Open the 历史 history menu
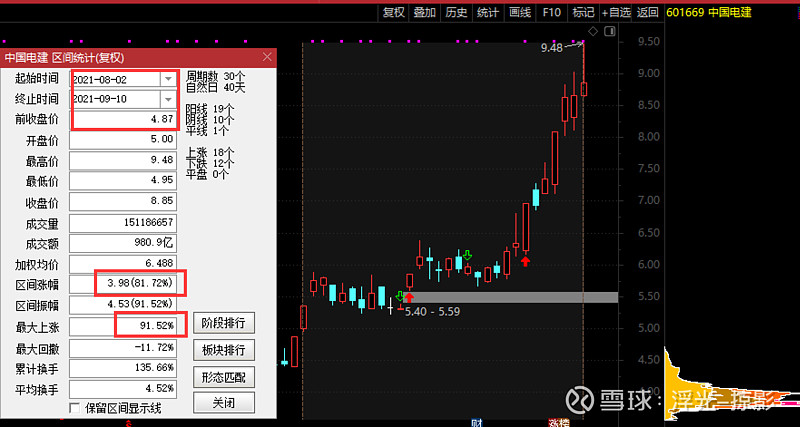 456,13
